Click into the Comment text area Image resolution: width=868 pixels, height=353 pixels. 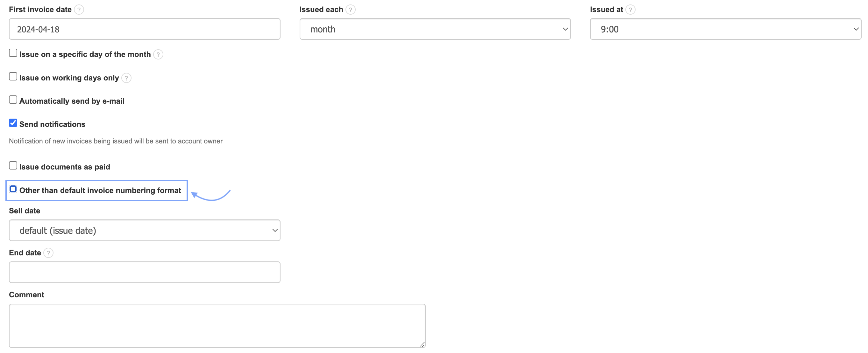coord(217,325)
